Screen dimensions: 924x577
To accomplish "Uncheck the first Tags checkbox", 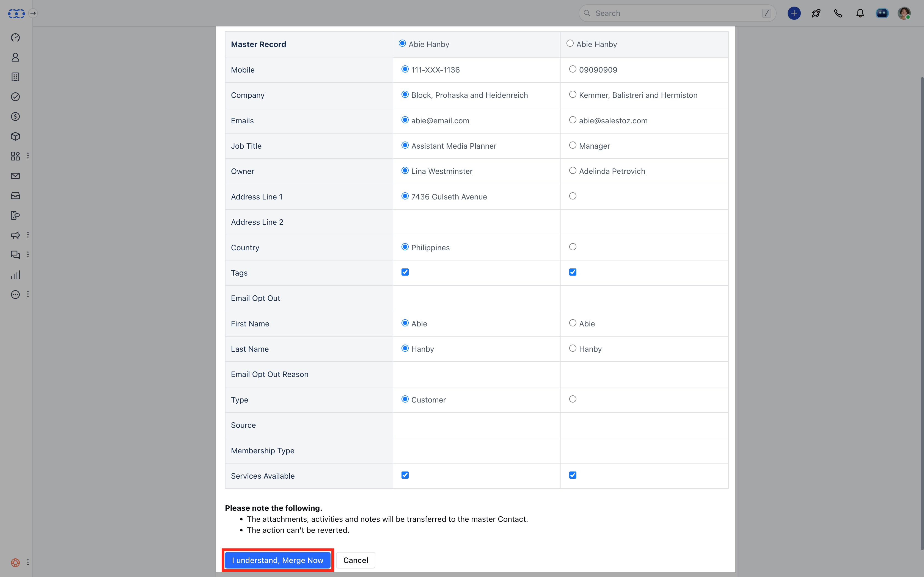I will [405, 272].
